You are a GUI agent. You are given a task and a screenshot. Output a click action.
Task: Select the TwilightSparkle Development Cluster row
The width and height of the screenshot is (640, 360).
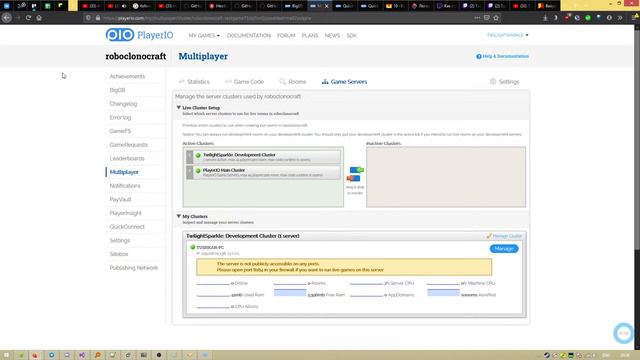coord(263,157)
